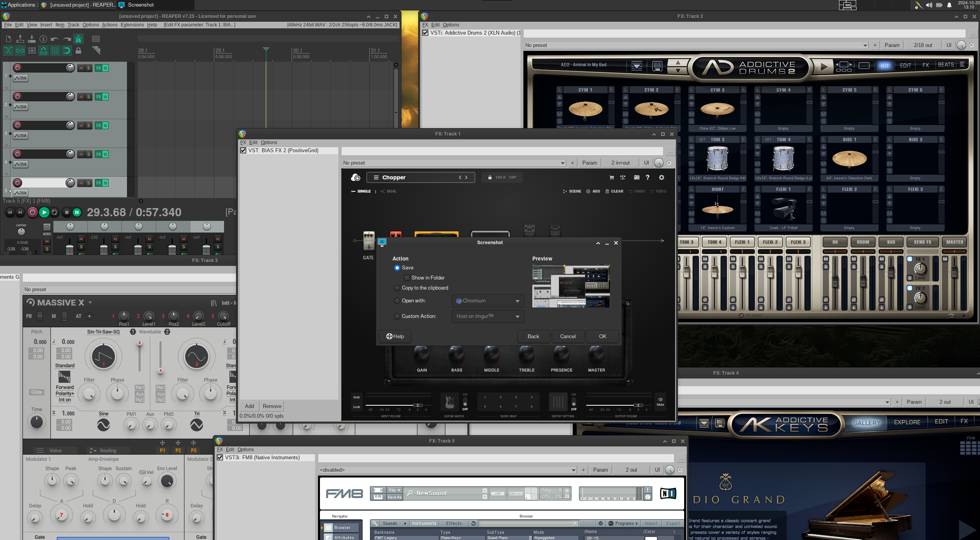
Task: Toggle the repeat loop icon in REAPER transport
Action: (55, 212)
